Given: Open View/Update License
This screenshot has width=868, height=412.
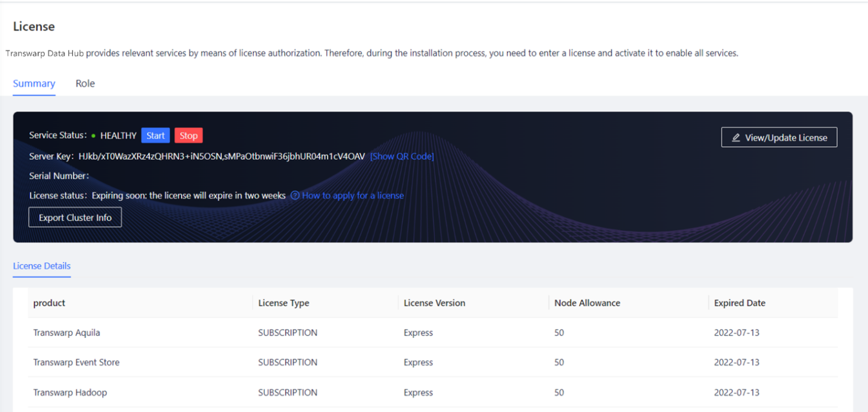Looking at the screenshot, I should point(779,138).
